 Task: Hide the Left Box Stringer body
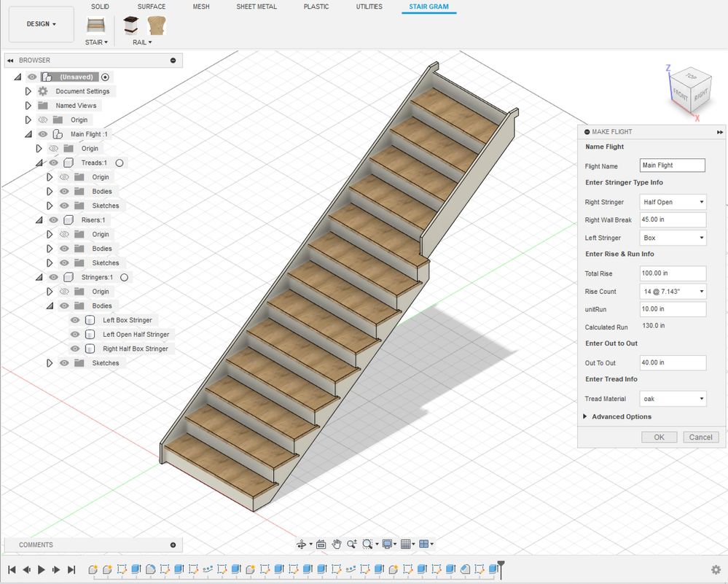pyautogui.click(x=75, y=319)
